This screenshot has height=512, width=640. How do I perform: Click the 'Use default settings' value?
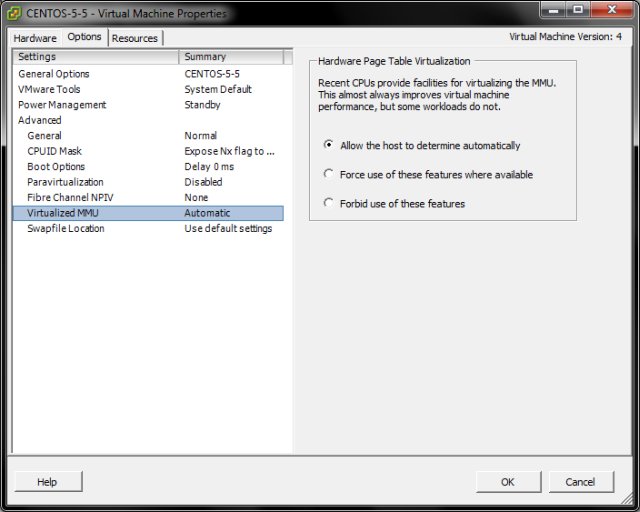(x=228, y=229)
